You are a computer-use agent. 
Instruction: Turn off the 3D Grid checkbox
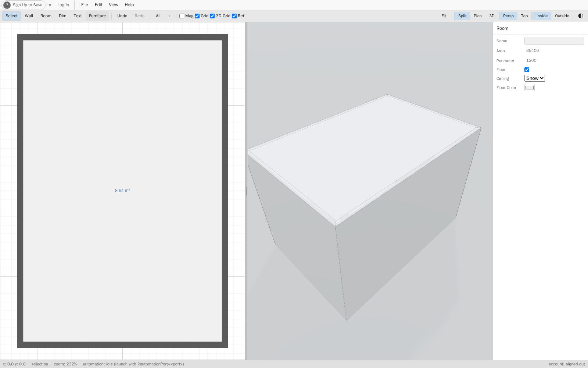point(212,16)
